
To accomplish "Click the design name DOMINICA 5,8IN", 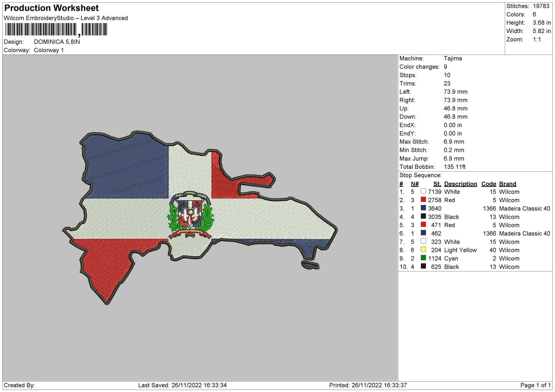I will [57, 42].
